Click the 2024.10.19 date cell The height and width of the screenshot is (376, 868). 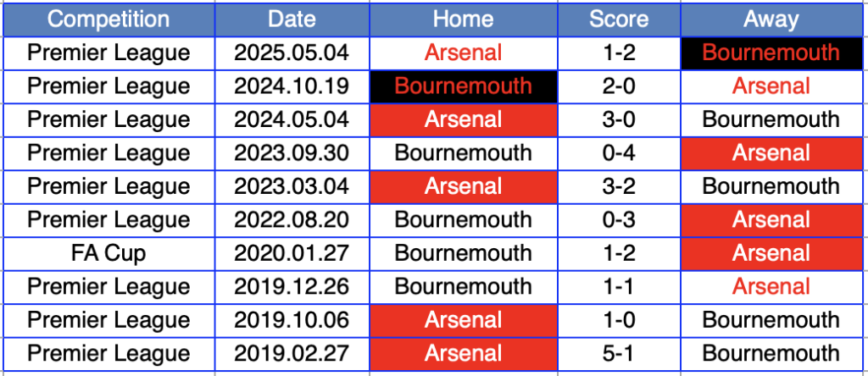click(x=292, y=86)
